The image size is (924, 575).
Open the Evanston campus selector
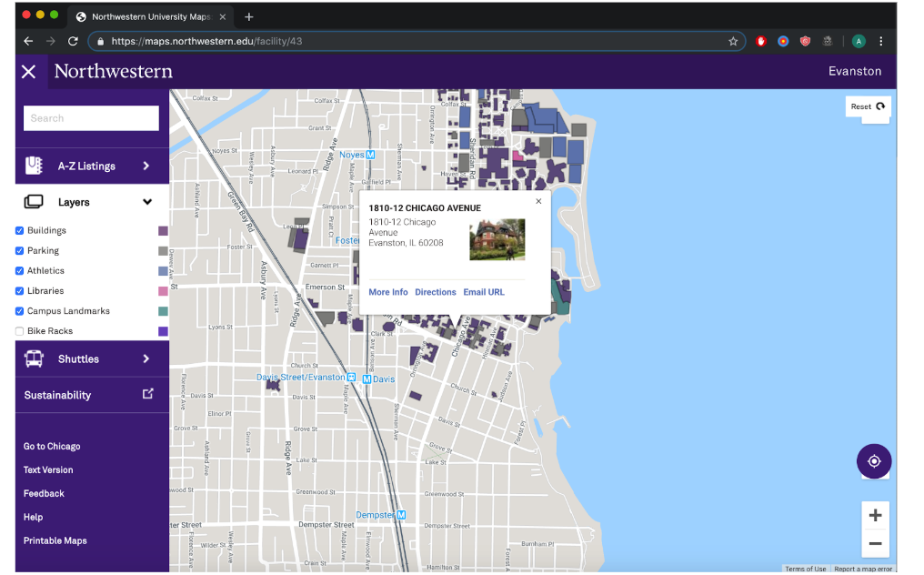click(x=855, y=71)
